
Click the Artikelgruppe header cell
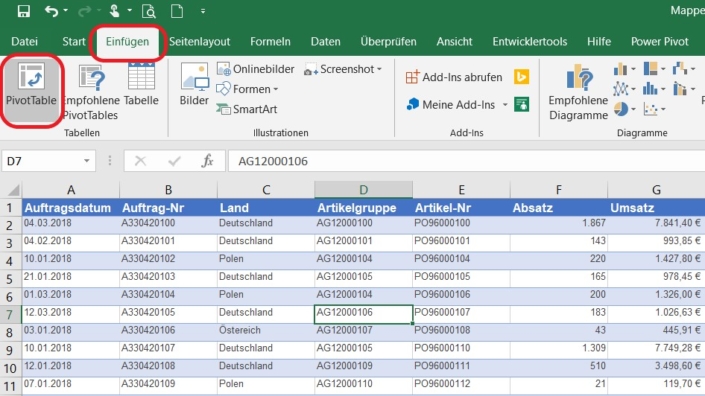coord(363,208)
